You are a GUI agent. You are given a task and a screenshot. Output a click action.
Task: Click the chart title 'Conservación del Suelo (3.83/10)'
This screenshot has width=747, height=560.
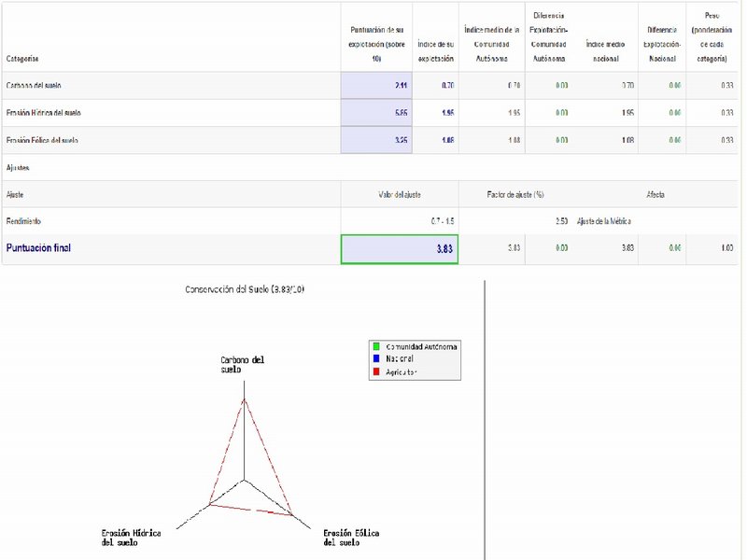point(245,289)
